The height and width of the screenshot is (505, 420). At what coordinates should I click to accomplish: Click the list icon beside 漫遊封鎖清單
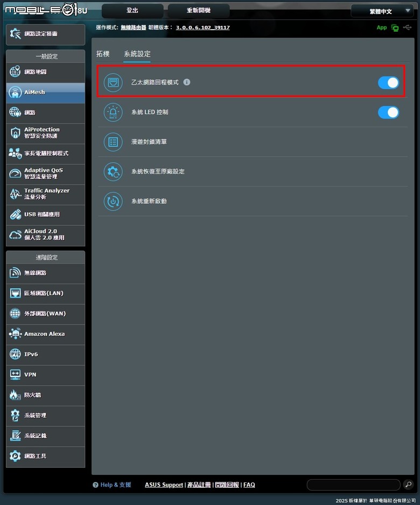click(113, 142)
